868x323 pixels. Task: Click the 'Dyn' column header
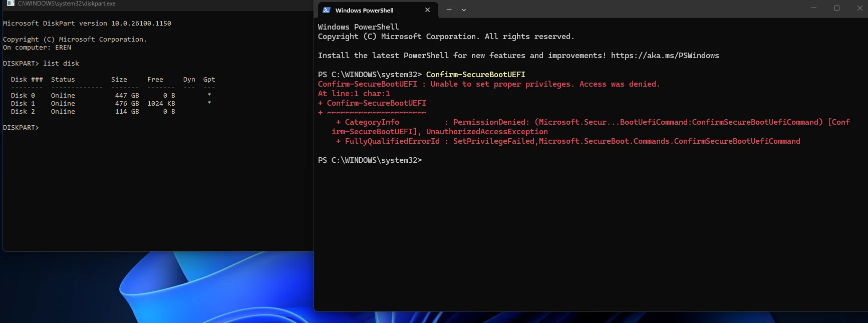(189, 80)
